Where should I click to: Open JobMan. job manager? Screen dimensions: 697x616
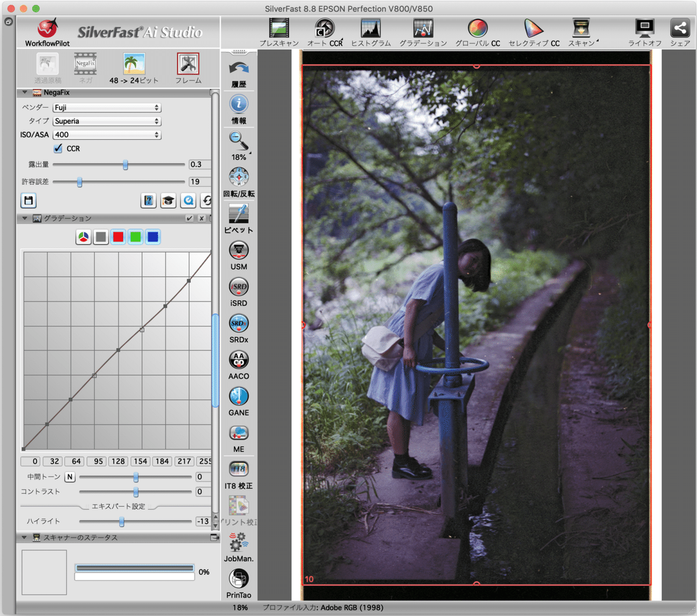coord(239,547)
